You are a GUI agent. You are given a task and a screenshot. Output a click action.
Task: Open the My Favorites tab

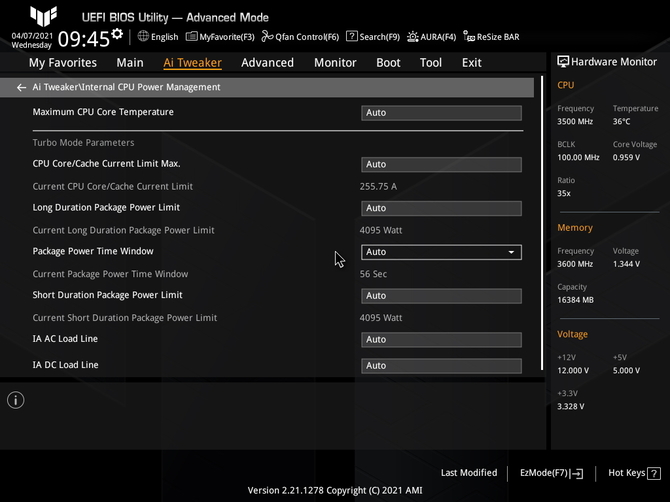pyautogui.click(x=63, y=63)
